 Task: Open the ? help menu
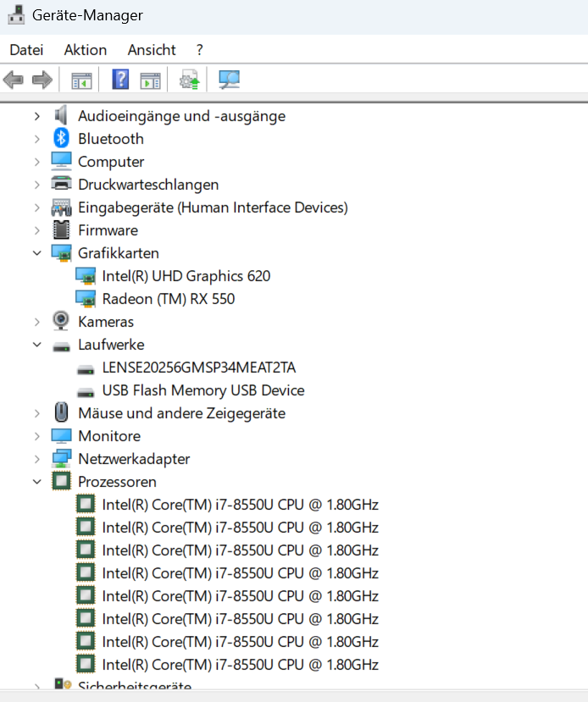[199, 50]
